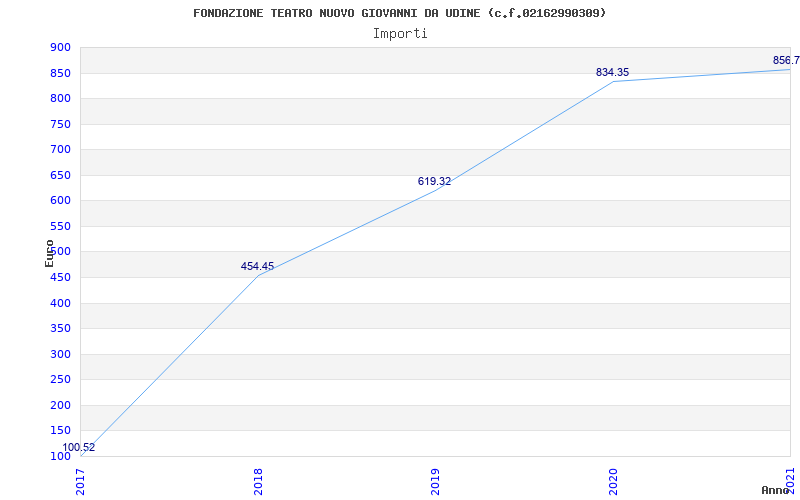
Task: Click the 250 y-axis tick label
Action: point(60,380)
